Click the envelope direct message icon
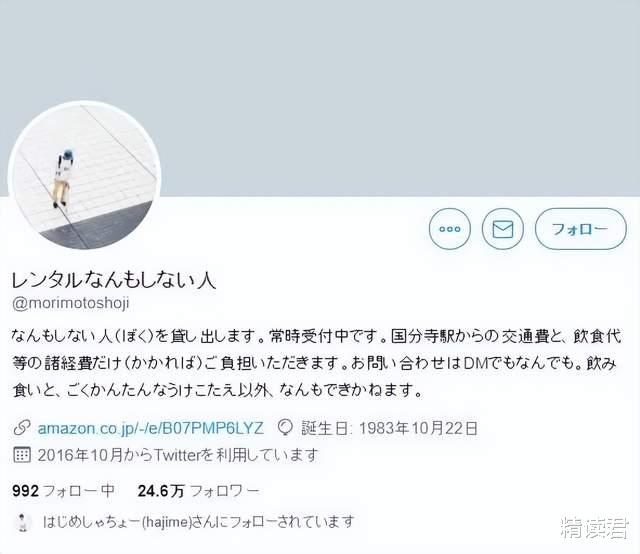The height and width of the screenshot is (554, 640). coord(502,229)
